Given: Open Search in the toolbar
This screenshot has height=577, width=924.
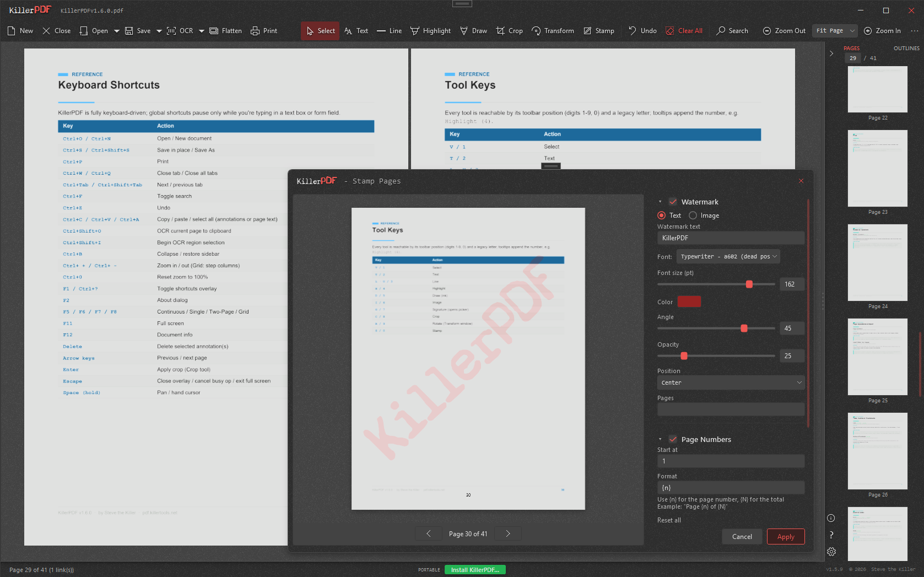Looking at the screenshot, I should point(732,31).
